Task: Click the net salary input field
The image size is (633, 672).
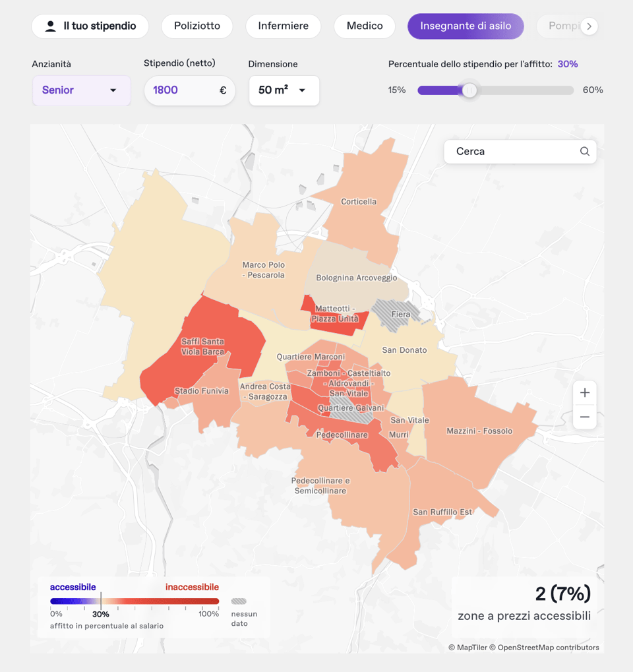Action: (181, 90)
